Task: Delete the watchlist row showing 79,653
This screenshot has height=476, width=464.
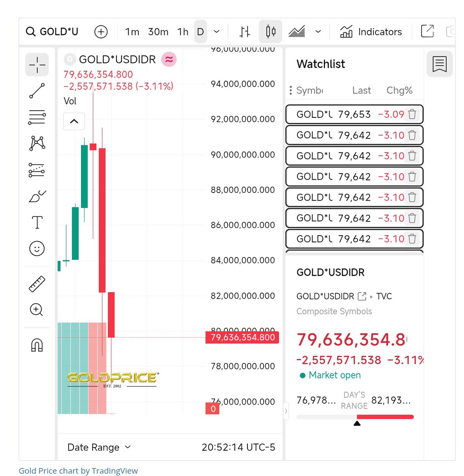Action: coord(412,114)
